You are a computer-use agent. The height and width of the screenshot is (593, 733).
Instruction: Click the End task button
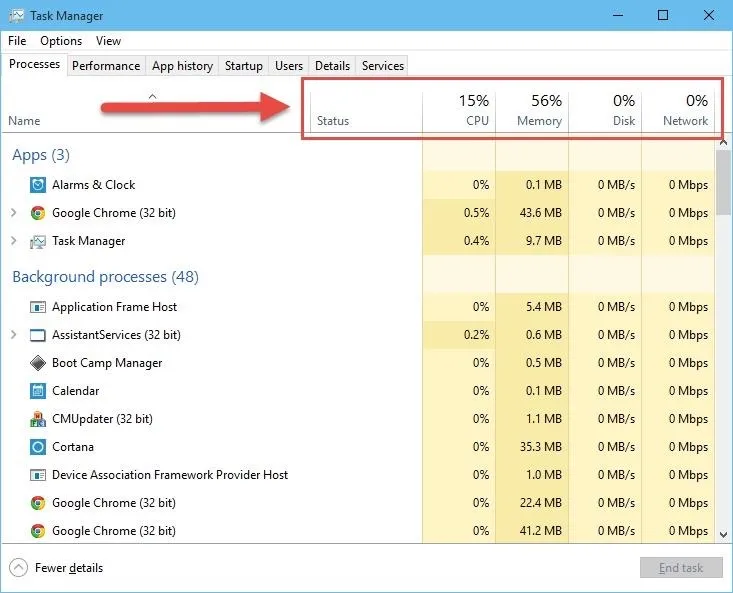[x=681, y=568]
